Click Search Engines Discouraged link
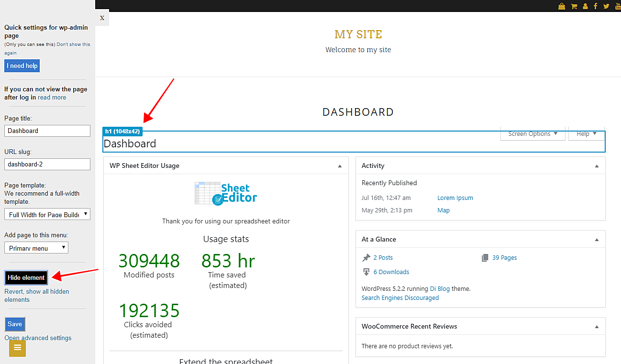The image size is (621, 364). click(400, 298)
